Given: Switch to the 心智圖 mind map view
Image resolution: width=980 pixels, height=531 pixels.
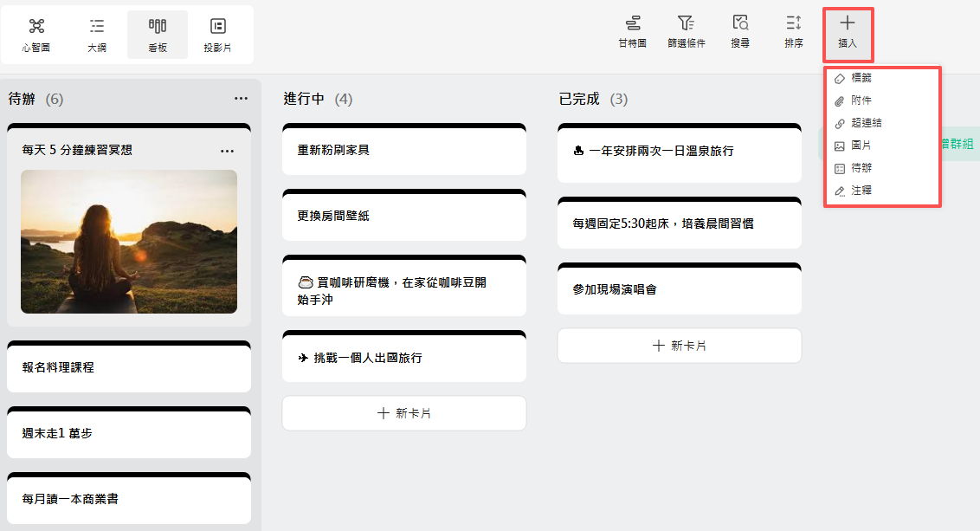Looking at the screenshot, I should [x=35, y=35].
